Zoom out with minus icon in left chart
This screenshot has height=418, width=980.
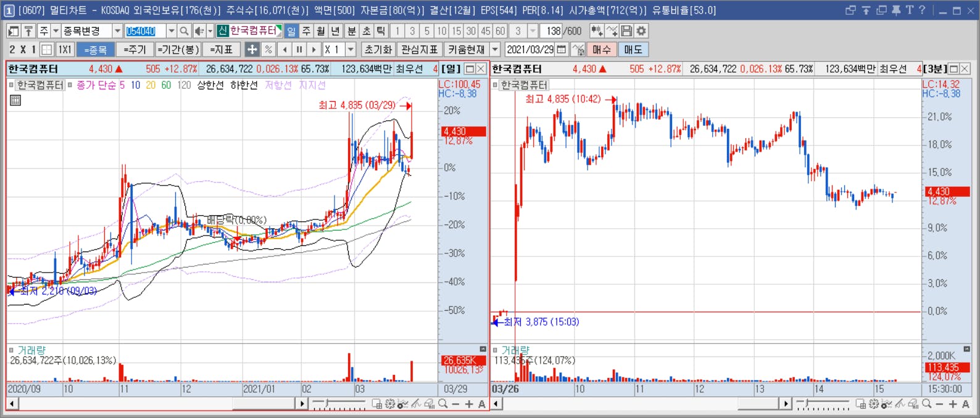456,404
